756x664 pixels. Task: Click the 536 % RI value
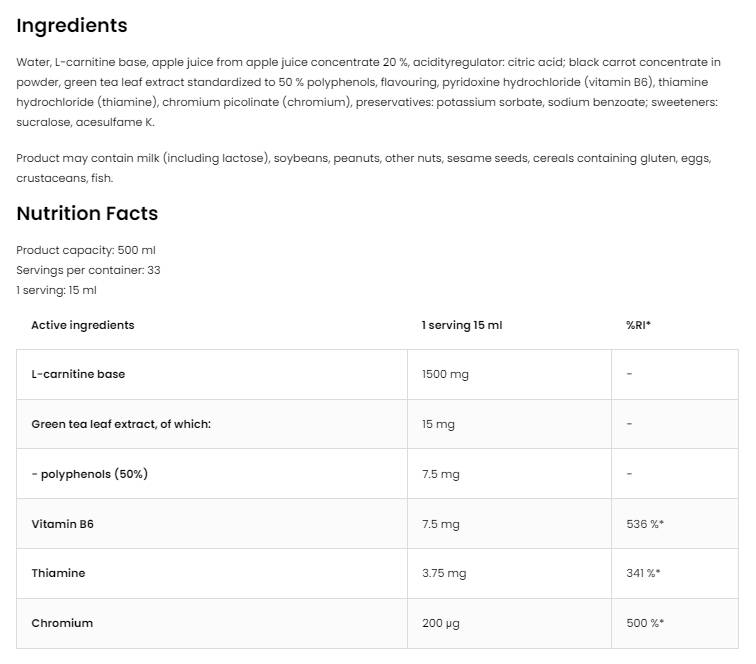pos(645,524)
